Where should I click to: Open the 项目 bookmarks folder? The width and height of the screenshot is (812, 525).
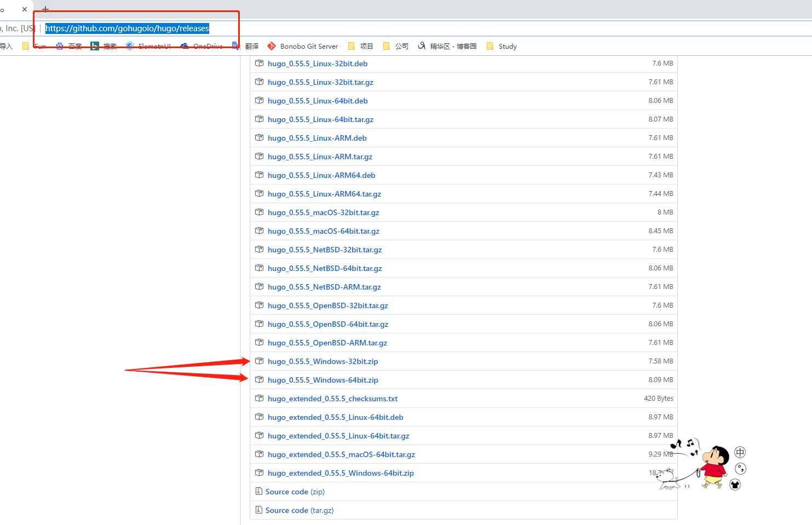coord(361,46)
